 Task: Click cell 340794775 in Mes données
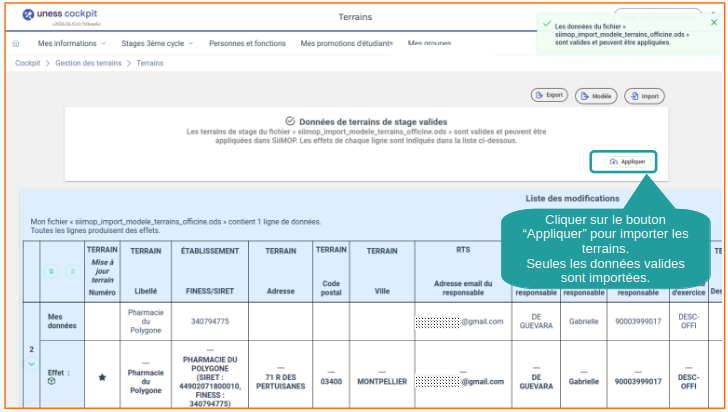210,321
